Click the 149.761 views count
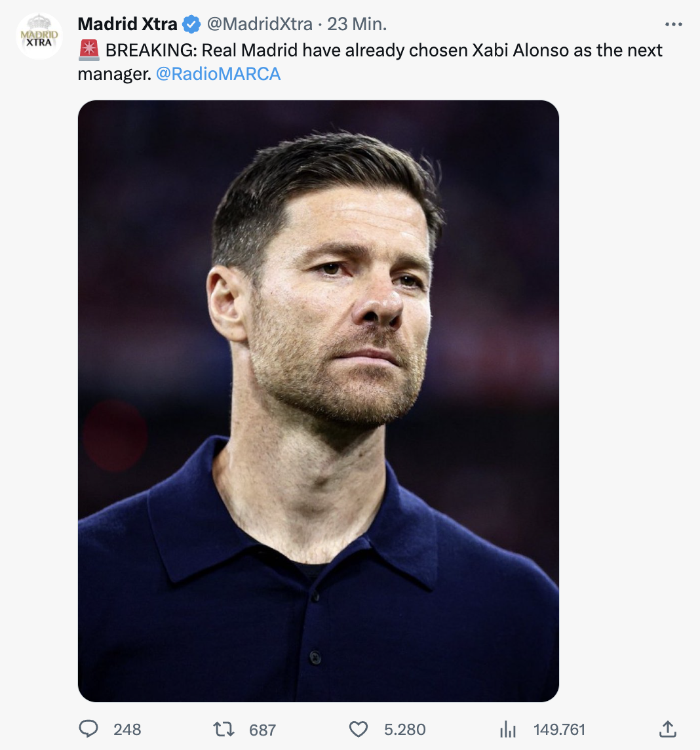The image size is (700, 750). (x=559, y=730)
